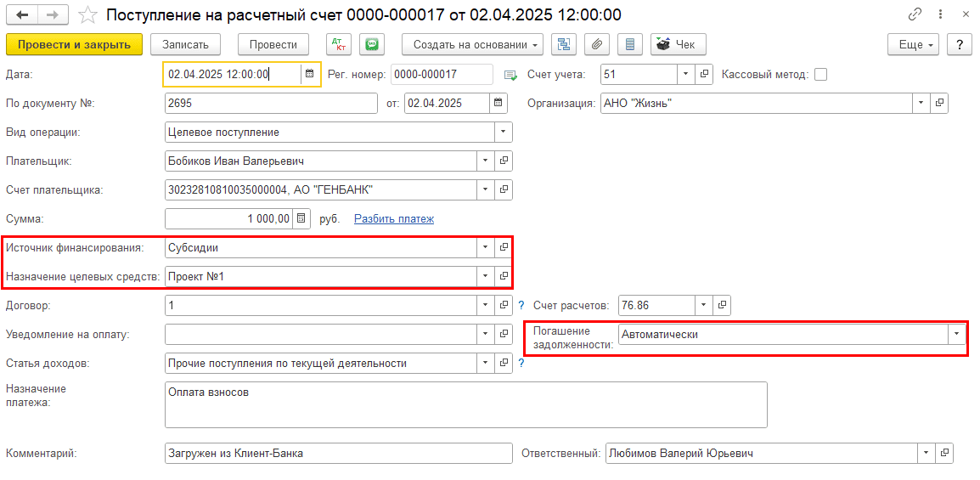Image resolution: width=980 pixels, height=480 pixels.
Task: Open the Еще menu
Action: coord(913,45)
